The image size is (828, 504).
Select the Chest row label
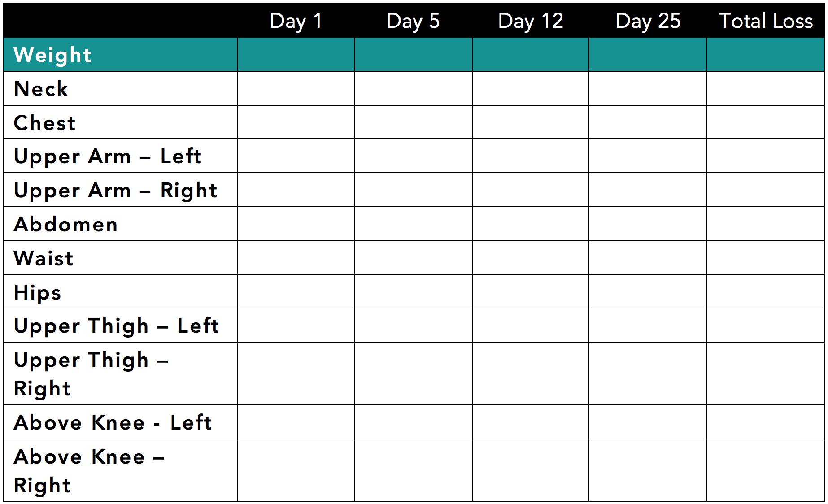[45, 123]
